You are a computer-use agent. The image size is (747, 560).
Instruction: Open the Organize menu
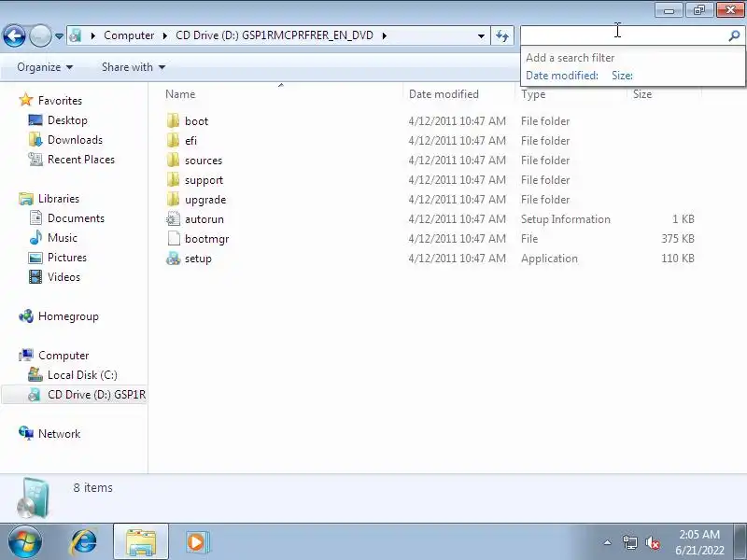[x=45, y=67]
